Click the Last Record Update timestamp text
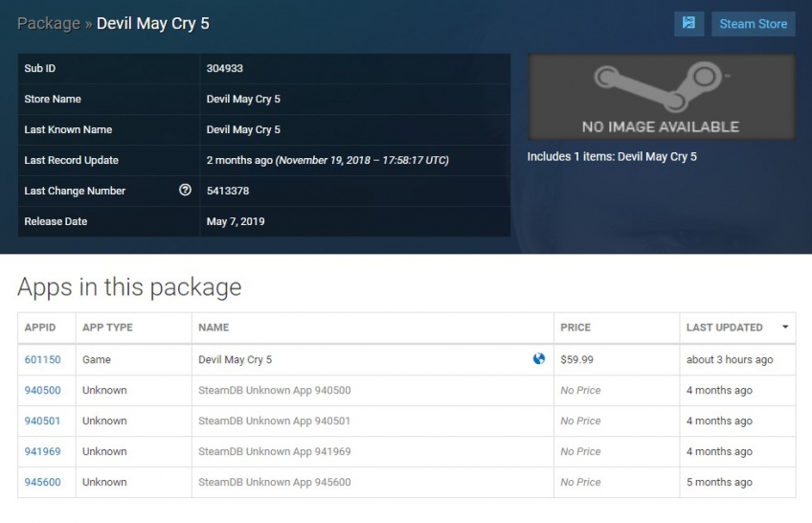Image resolution: width=812 pixels, height=523 pixels. pos(327,160)
